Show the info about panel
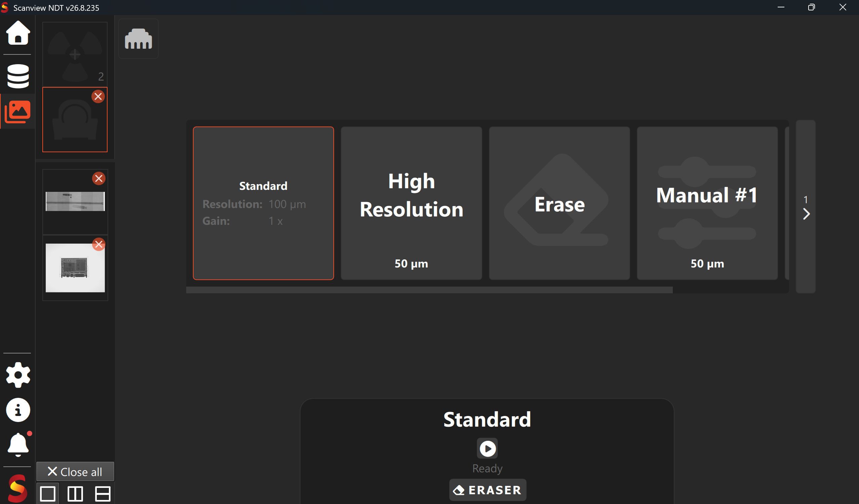The width and height of the screenshot is (859, 504). point(18,410)
